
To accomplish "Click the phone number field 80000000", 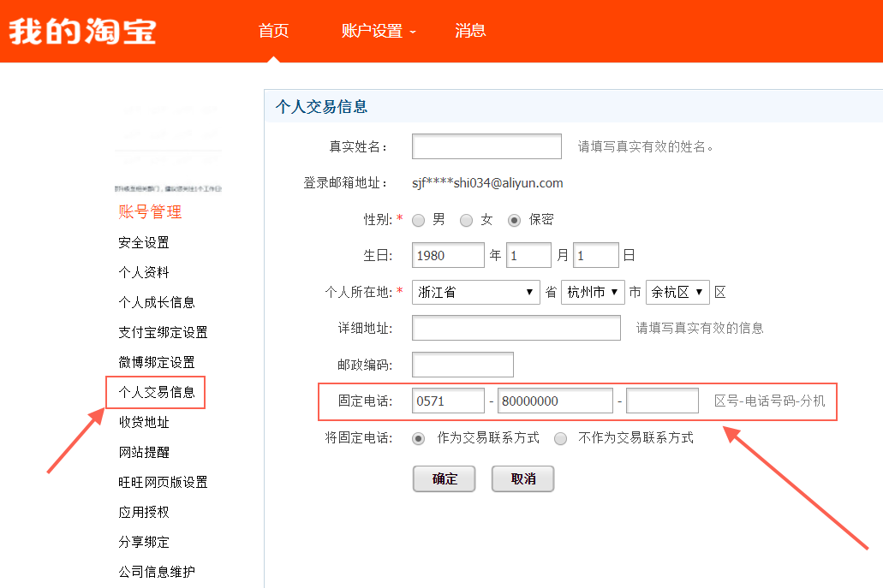I will pos(555,401).
